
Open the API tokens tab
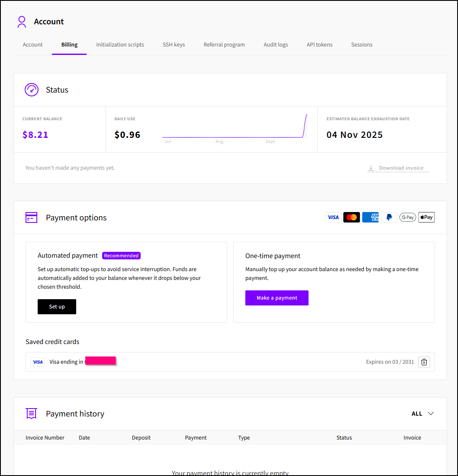click(x=319, y=45)
